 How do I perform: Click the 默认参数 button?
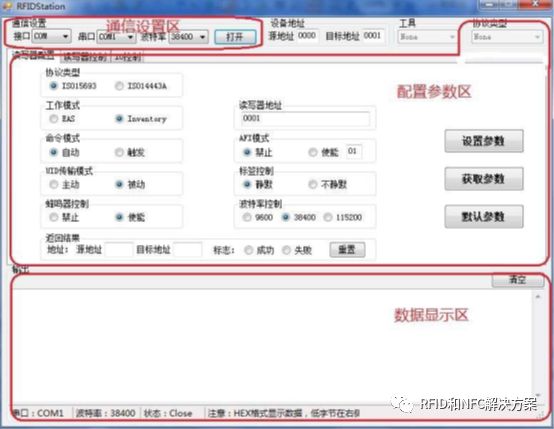pos(484,217)
